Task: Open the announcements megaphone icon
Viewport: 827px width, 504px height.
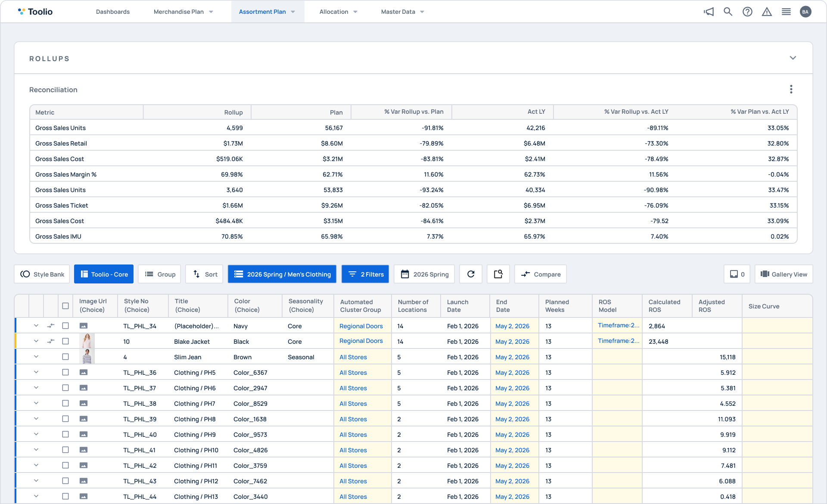Action: pos(709,12)
